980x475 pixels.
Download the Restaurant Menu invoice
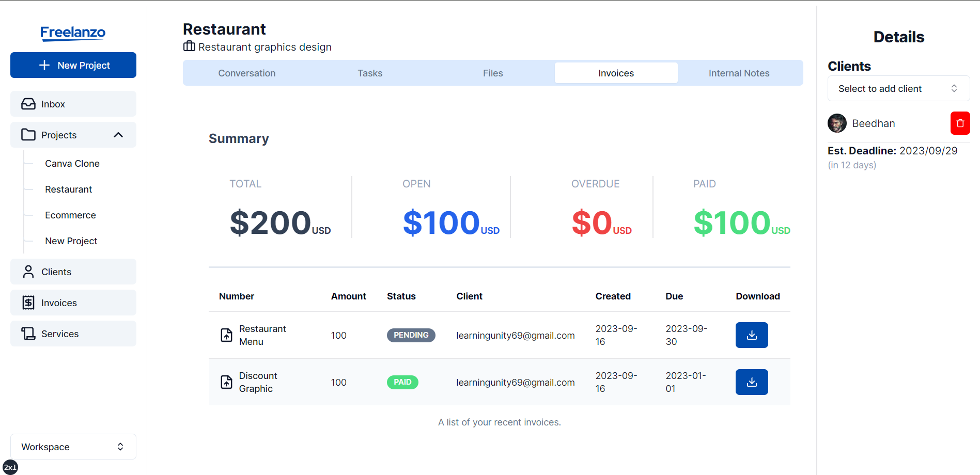coord(751,335)
